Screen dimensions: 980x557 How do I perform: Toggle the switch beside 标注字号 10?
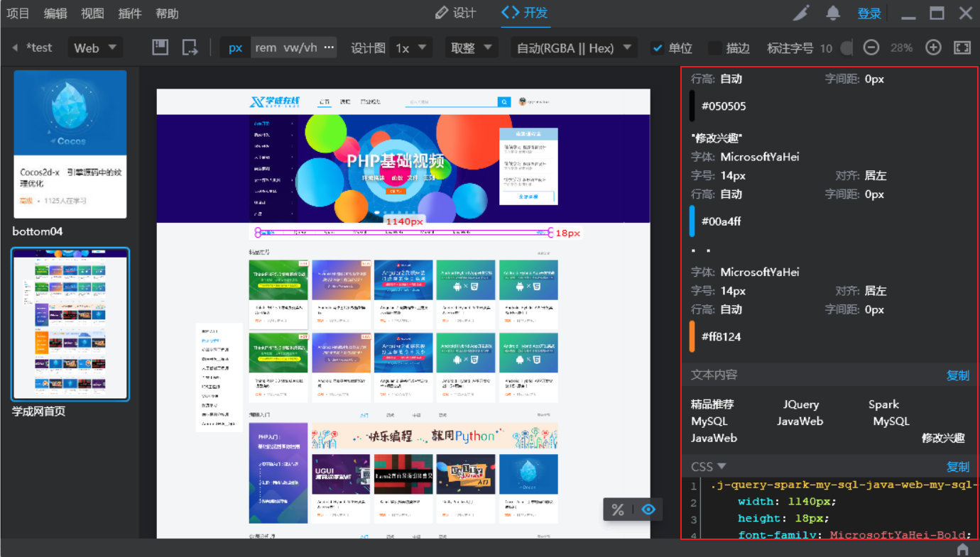(846, 48)
